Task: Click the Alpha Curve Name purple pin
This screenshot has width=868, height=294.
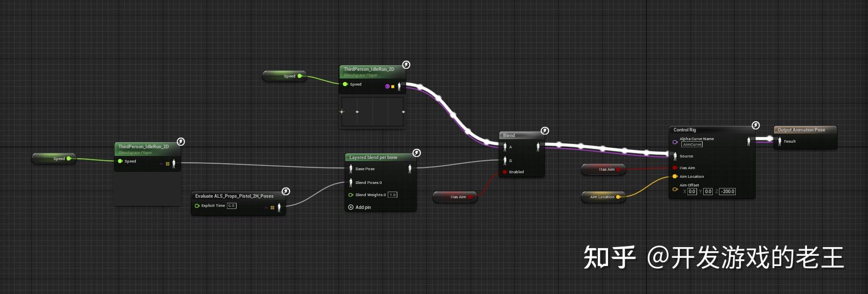Action: click(x=675, y=142)
